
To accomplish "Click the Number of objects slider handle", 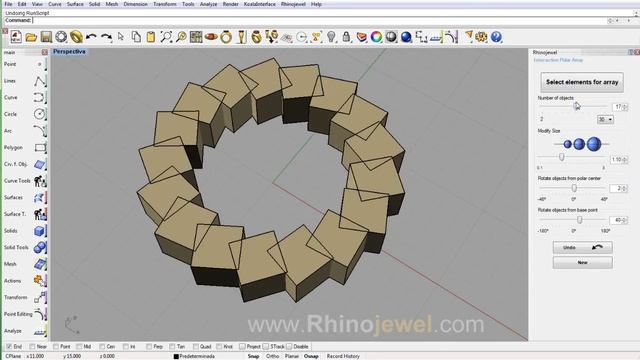I will pos(576,107).
